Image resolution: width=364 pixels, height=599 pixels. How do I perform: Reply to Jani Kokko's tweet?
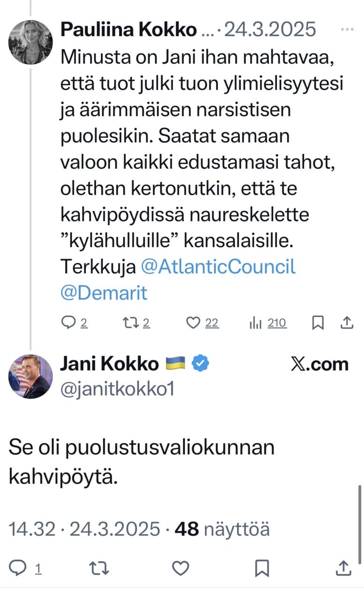(x=18, y=568)
